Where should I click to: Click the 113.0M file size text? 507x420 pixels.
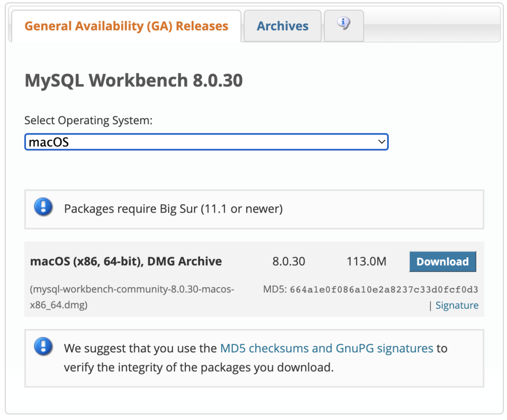coord(366,261)
